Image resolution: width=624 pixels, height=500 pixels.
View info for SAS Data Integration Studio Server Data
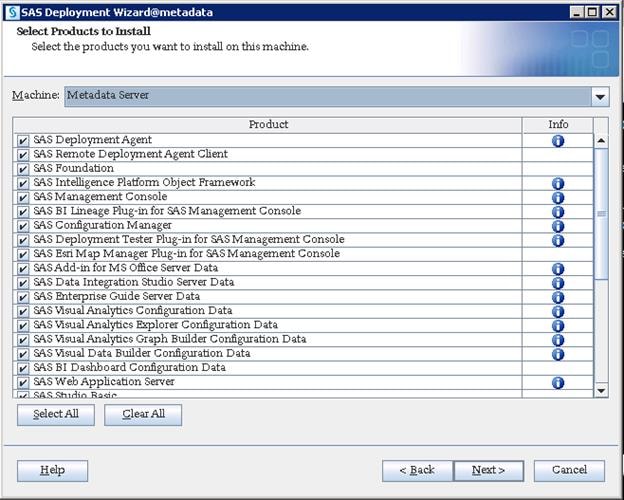(558, 283)
